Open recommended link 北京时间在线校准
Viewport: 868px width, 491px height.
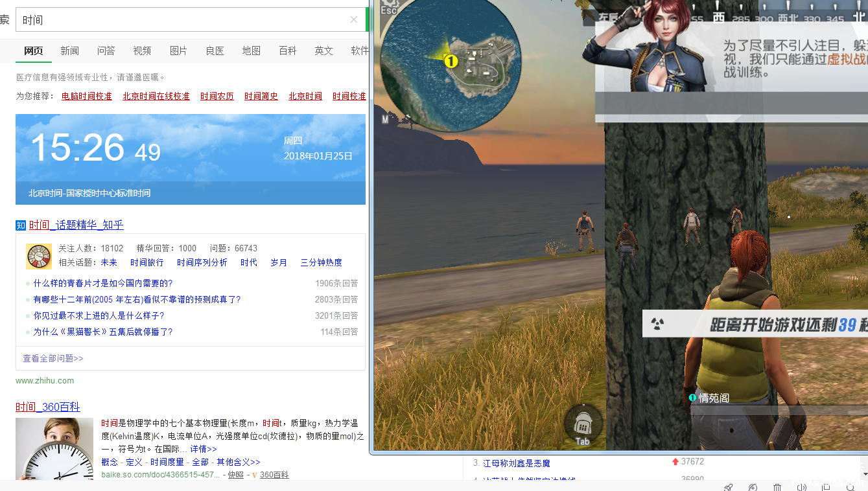tap(156, 96)
